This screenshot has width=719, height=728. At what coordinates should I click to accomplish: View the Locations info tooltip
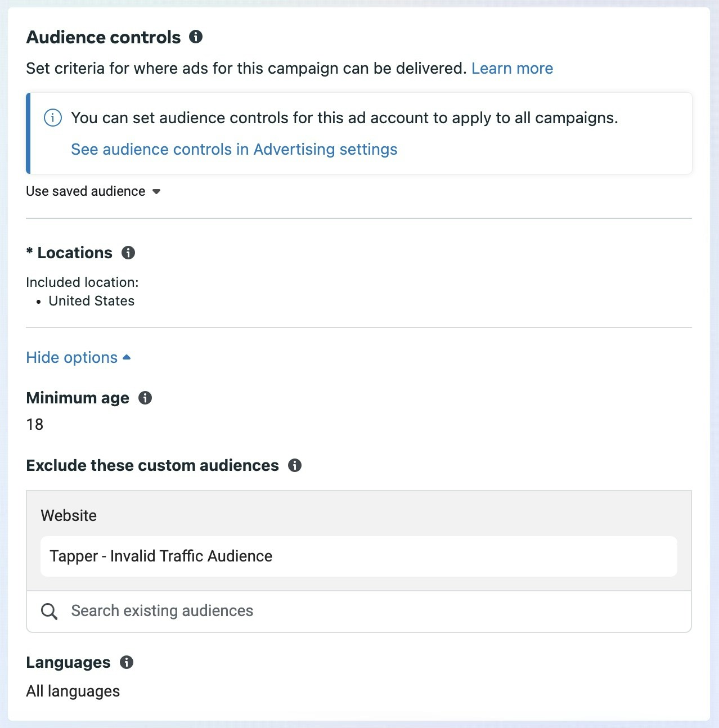129,253
